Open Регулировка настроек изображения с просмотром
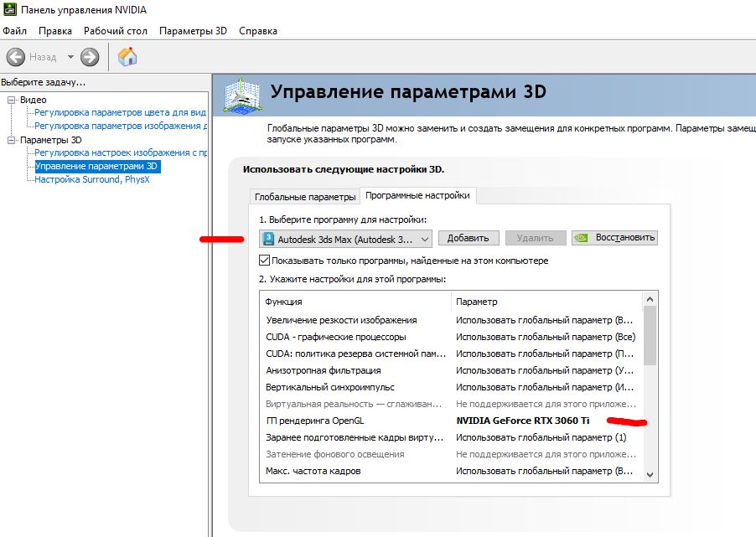The height and width of the screenshot is (537, 756). [121, 152]
